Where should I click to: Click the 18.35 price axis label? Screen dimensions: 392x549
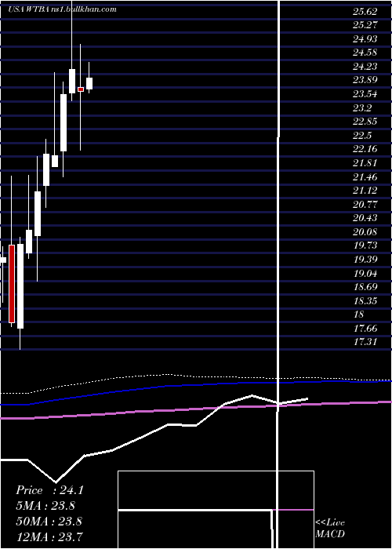[365, 300]
